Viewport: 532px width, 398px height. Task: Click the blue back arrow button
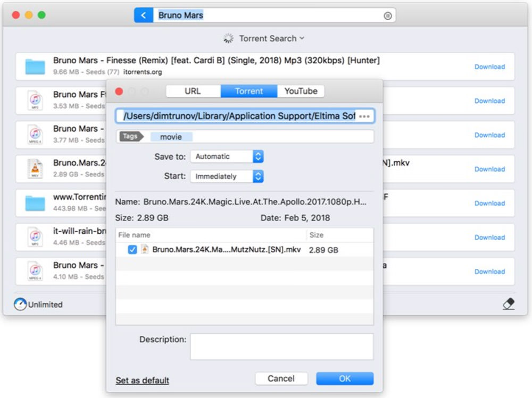pyautogui.click(x=144, y=15)
